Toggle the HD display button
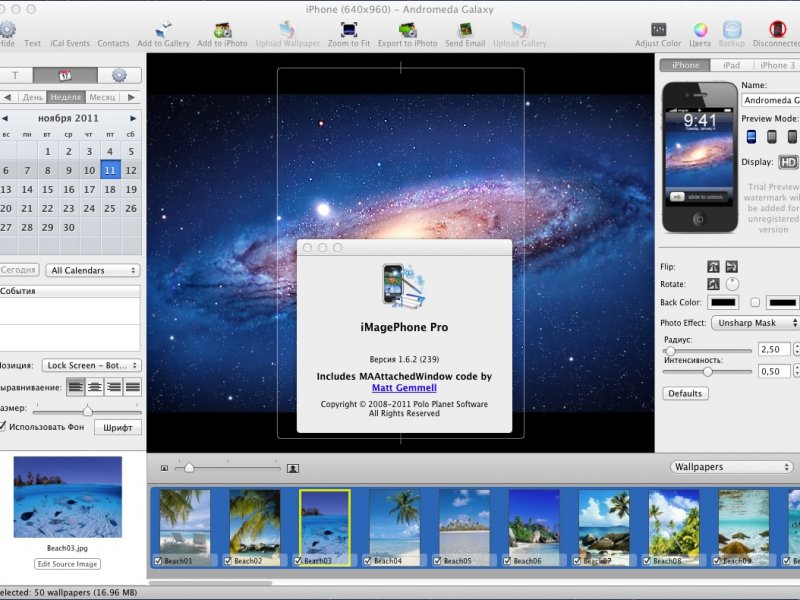800x600 pixels. click(788, 162)
